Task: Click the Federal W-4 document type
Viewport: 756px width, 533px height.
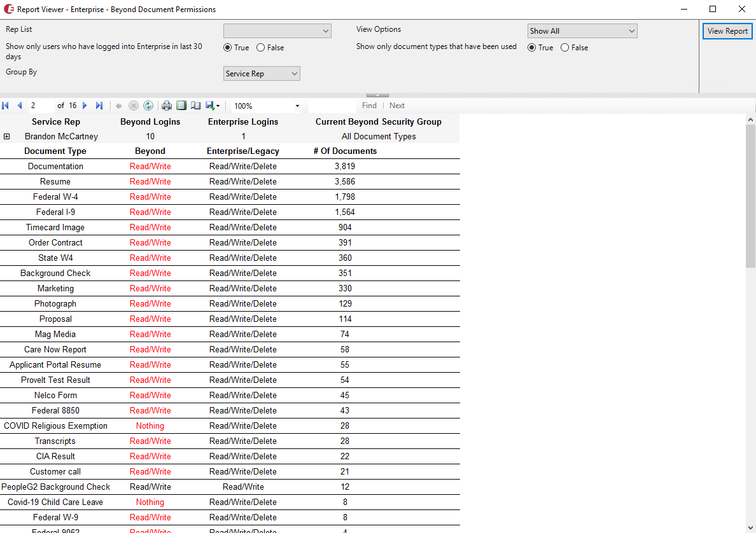Action: tap(55, 197)
